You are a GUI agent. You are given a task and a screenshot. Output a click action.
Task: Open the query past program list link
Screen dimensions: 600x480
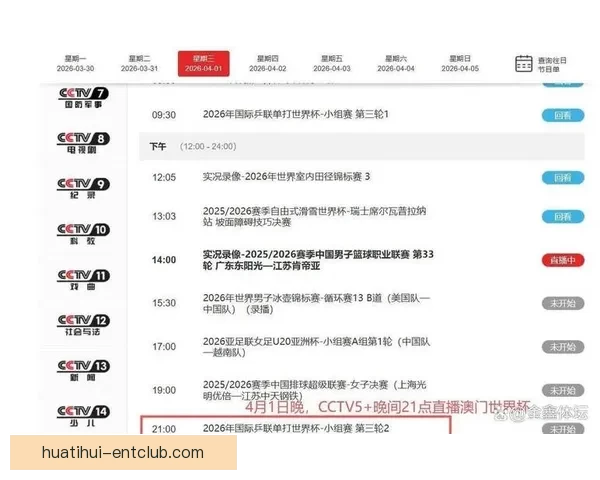[x=552, y=65]
